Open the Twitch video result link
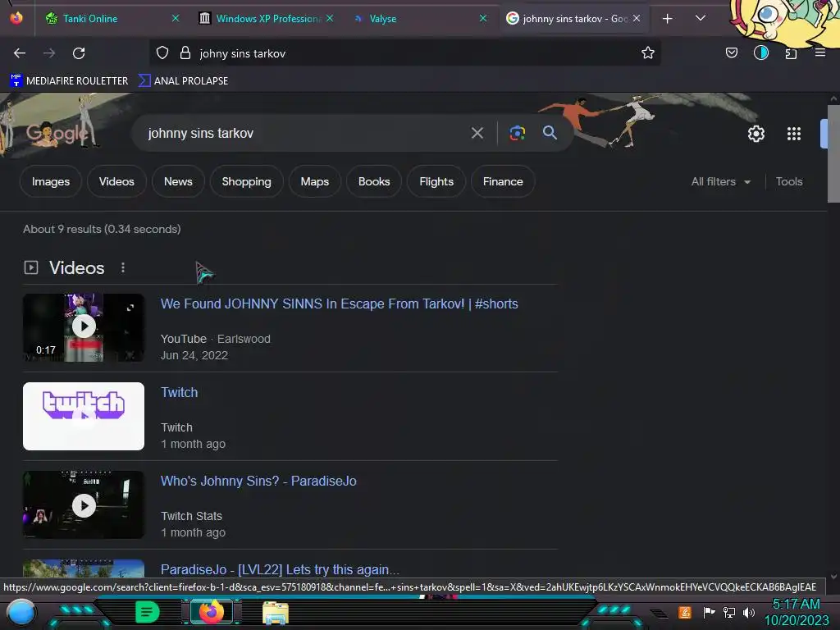The width and height of the screenshot is (840, 630). 179,392
